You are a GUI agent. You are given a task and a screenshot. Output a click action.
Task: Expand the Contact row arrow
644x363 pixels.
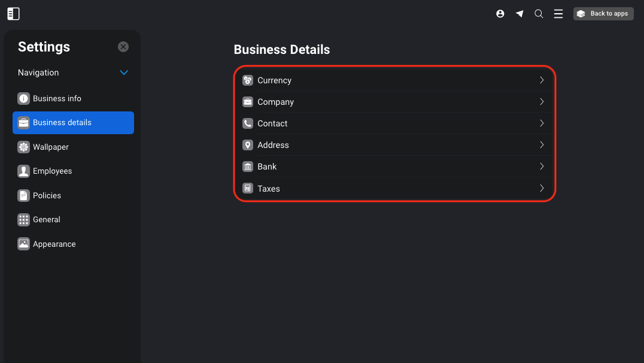click(x=542, y=123)
